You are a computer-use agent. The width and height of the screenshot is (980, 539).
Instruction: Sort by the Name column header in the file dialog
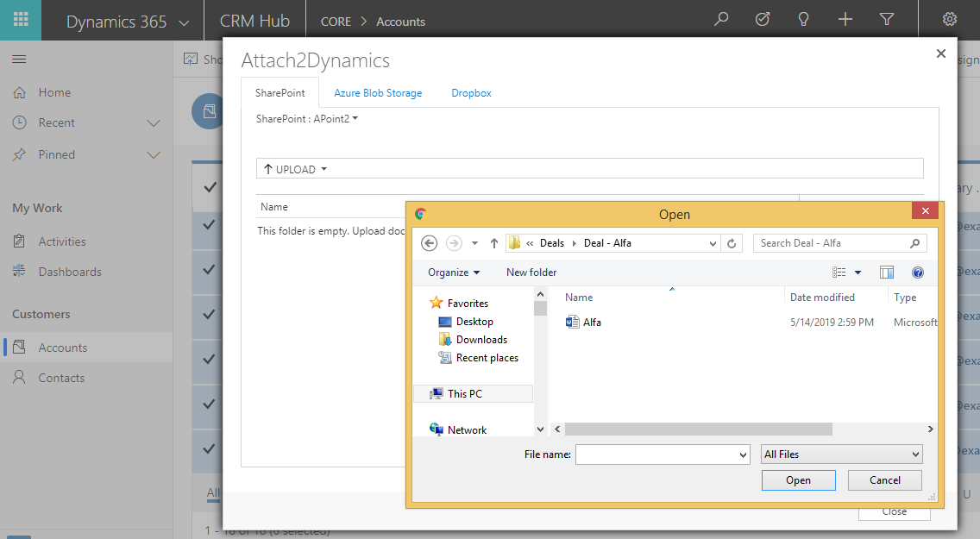point(579,298)
